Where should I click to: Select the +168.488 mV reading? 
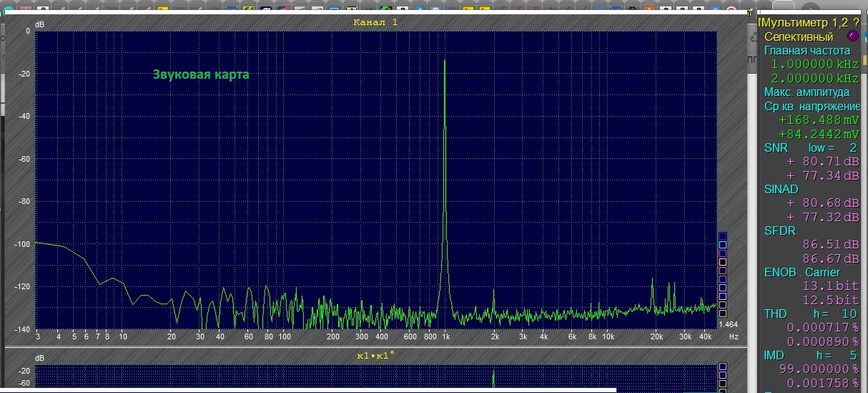[819, 120]
